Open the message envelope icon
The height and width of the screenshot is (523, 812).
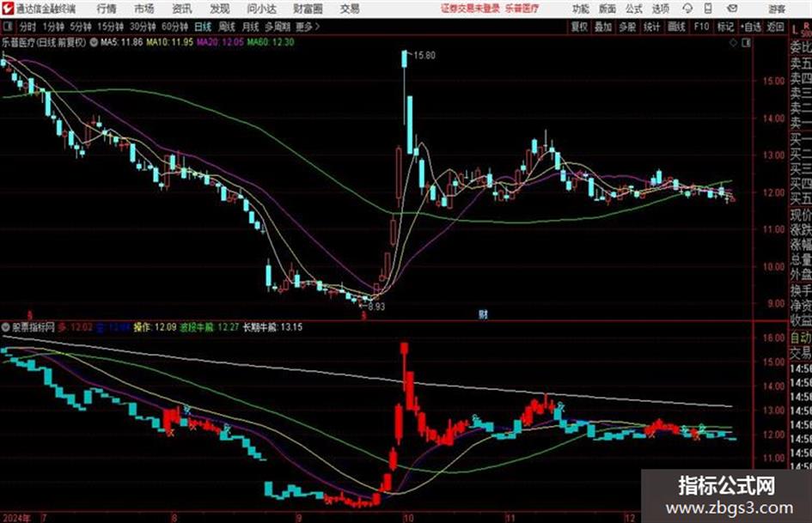click(732, 9)
